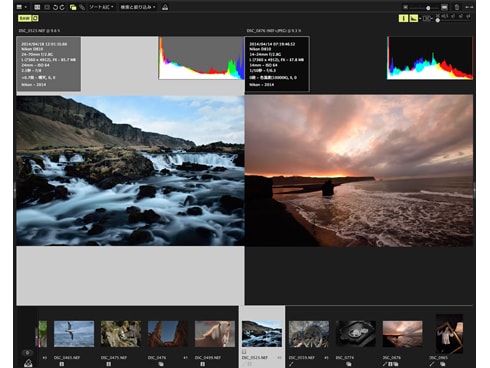Click icon below DSC_0475.NEF label
490x368 pixels.
click(108, 364)
